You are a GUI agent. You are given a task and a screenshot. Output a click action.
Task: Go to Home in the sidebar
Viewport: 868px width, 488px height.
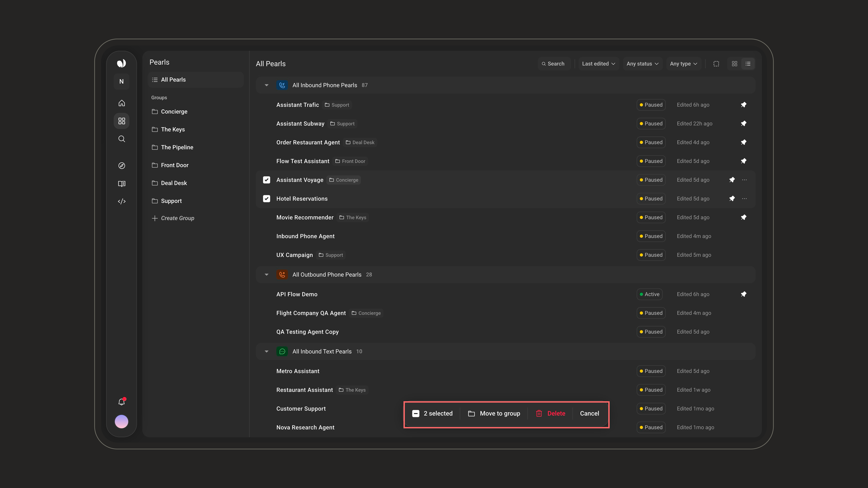pos(122,103)
